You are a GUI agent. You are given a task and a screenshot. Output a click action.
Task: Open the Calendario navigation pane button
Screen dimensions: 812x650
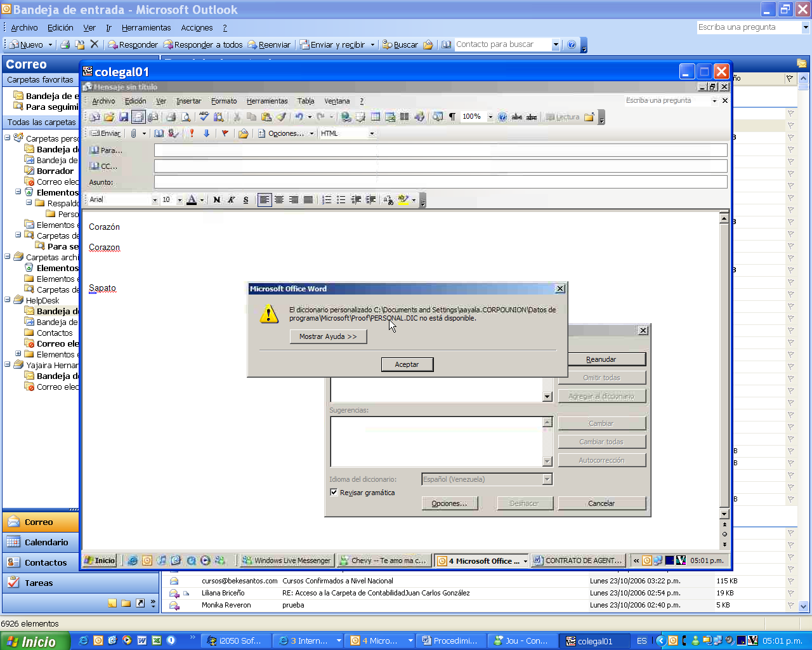(x=41, y=542)
